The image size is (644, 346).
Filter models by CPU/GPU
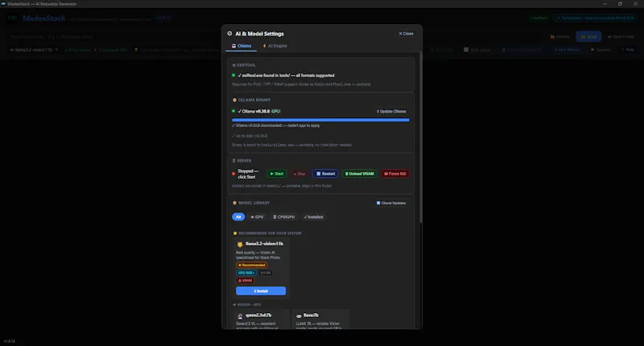point(284,216)
